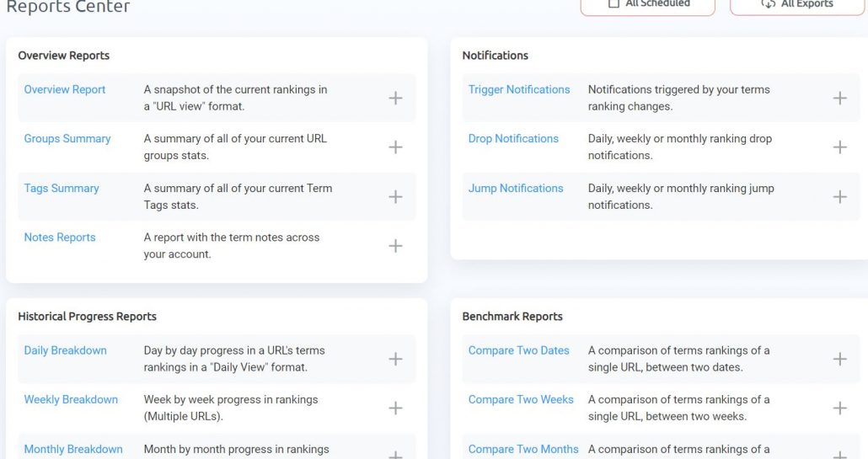Click the 'Week by week progress' description
The width and height of the screenshot is (868, 459).
231,408
